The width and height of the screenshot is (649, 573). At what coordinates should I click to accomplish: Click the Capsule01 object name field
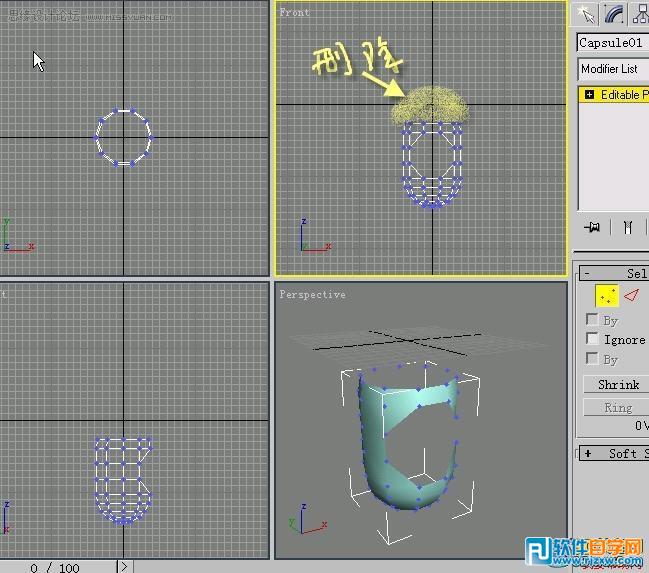613,43
